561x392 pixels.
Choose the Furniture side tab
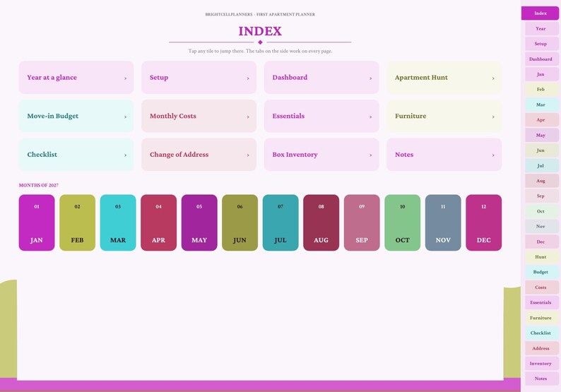click(x=542, y=318)
